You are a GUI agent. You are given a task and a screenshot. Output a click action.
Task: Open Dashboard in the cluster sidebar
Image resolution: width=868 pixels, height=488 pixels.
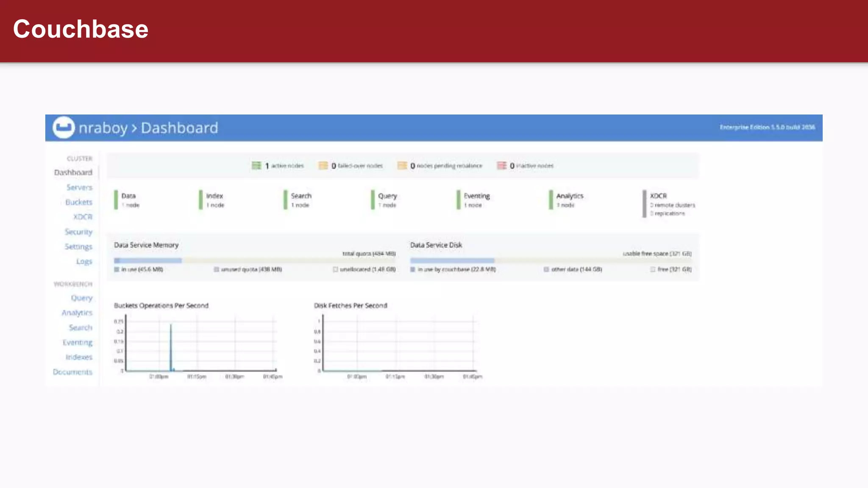(73, 172)
